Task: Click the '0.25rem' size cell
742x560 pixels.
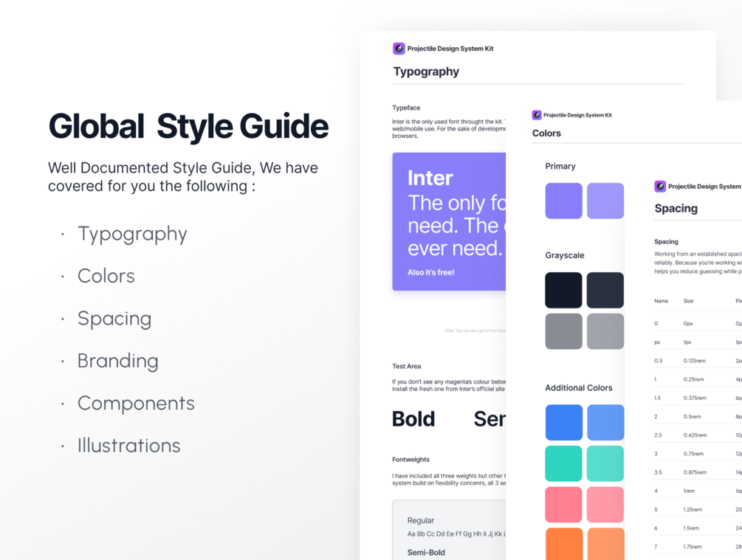Action: (x=693, y=379)
